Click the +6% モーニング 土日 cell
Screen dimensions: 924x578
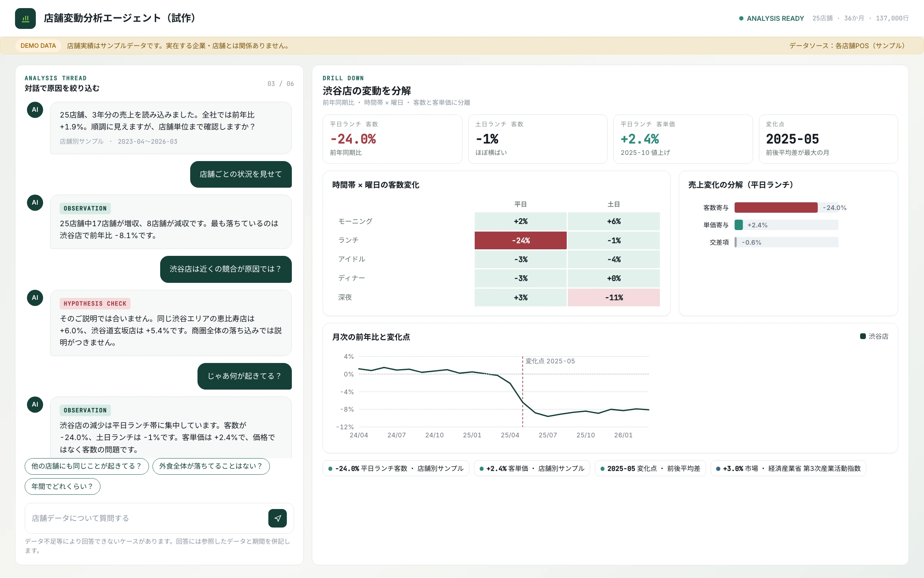pos(614,222)
